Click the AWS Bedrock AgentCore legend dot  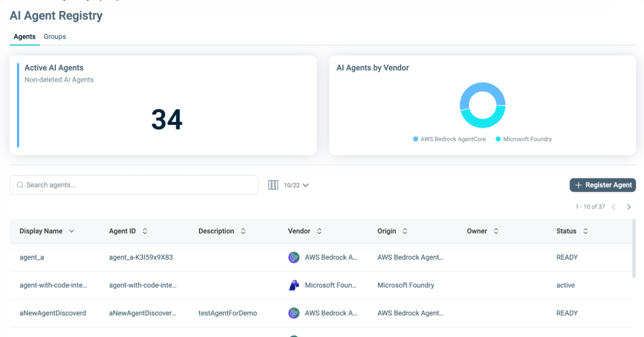tap(416, 139)
